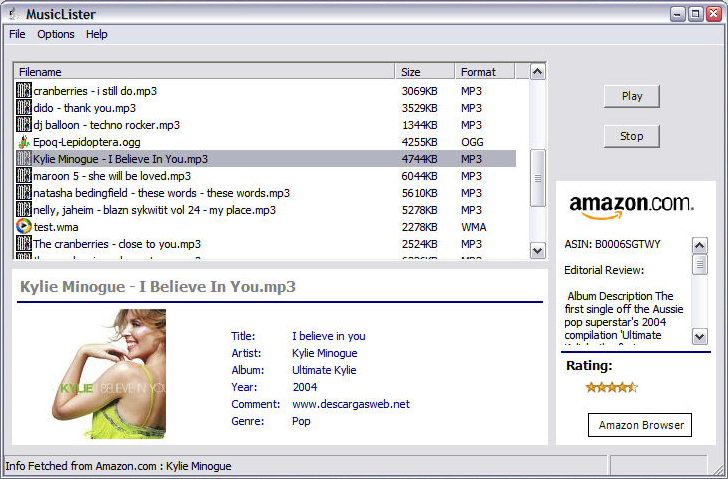Click the title value 'I believe in you'
Viewport: 728px width, 479px height.
point(329,336)
